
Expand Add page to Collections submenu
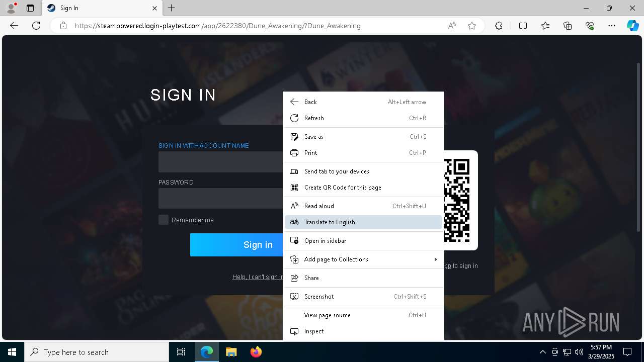pos(363,259)
